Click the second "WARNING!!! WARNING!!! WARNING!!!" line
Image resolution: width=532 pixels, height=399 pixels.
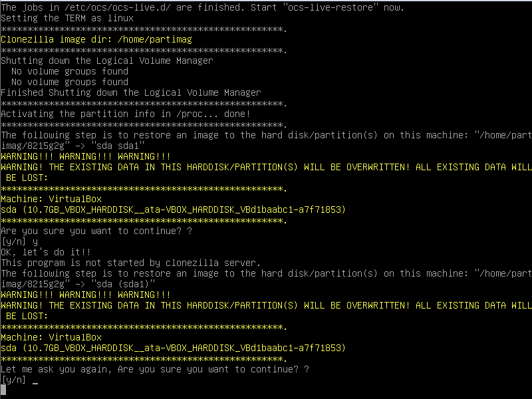85,295
